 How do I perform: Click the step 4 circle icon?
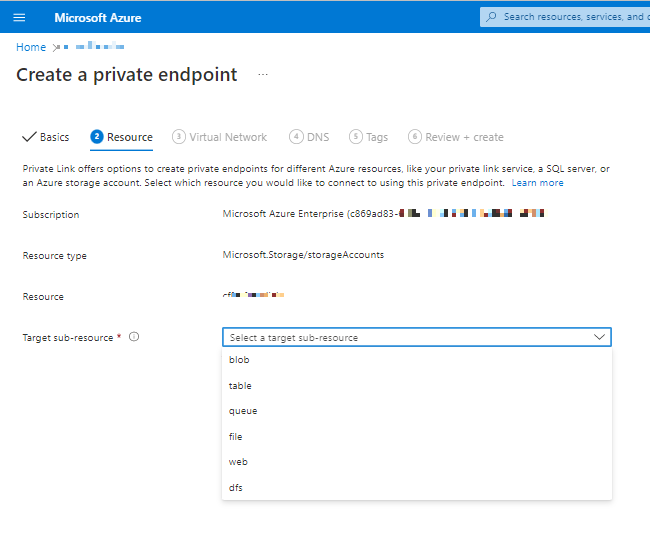pos(296,136)
